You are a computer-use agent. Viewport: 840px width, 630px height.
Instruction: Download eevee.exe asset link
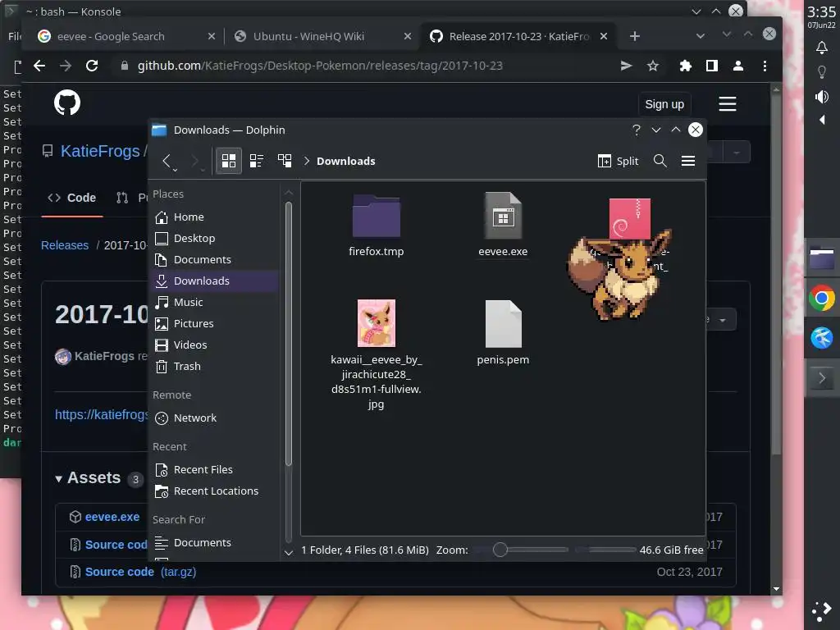(x=112, y=517)
